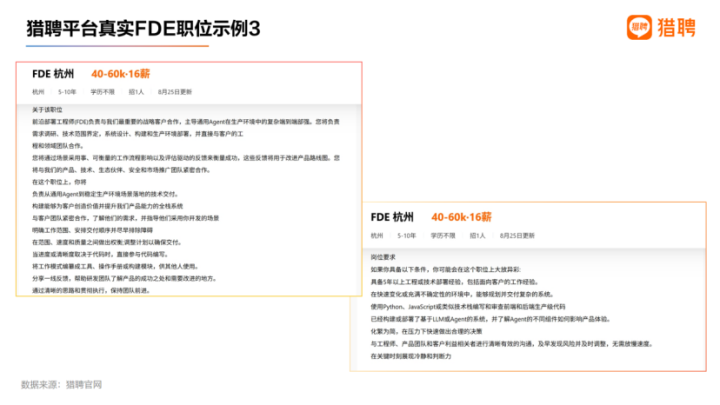Viewport: 720px width, 405px height.
Task: Click the line starting 构建能够为客户创造价值
Action: 107,206
